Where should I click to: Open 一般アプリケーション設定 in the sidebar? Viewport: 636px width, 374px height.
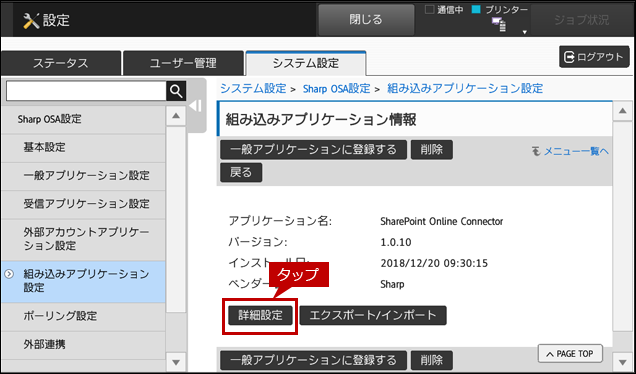coord(83,176)
